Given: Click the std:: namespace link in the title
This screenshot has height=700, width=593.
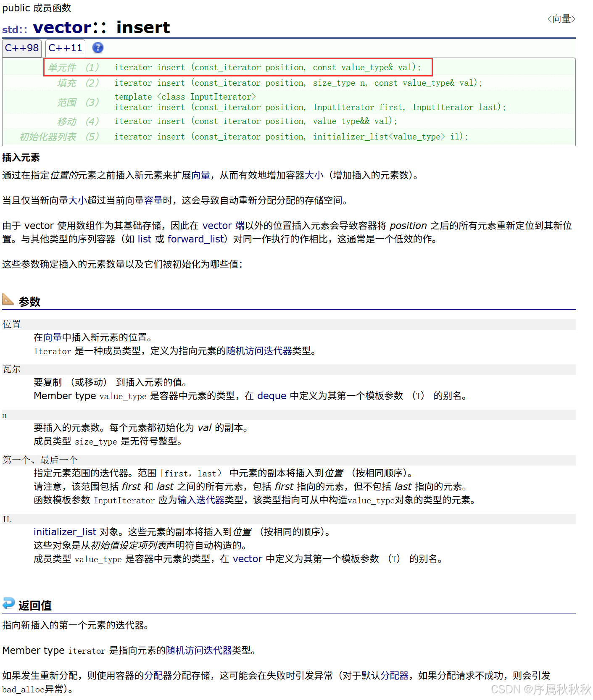Looking at the screenshot, I should point(15,29).
